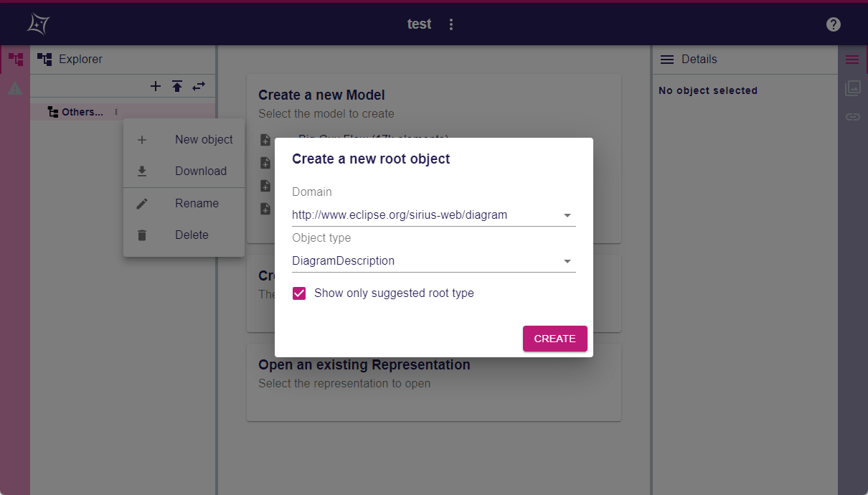Click the Explorer panel title icon

pos(44,59)
